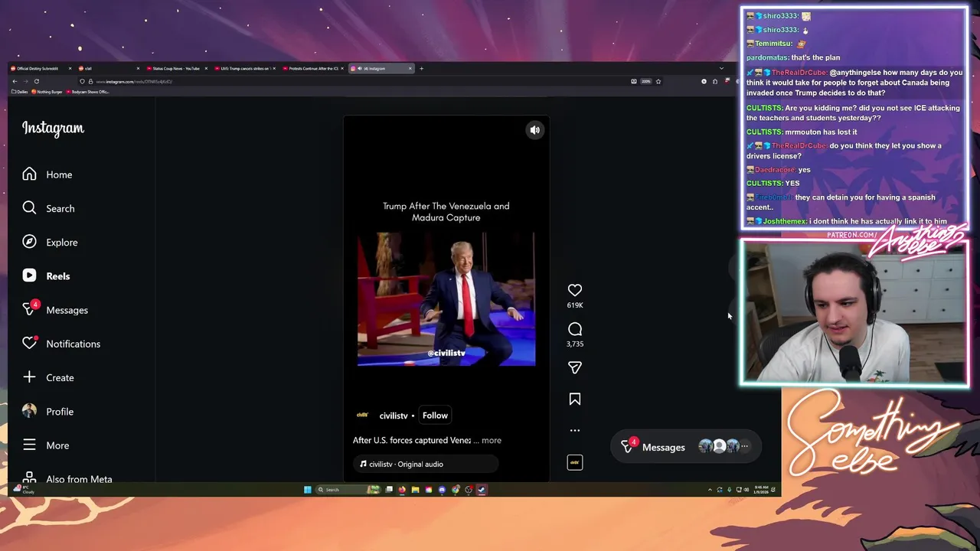Open the Home page in sidebar

(x=47, y=174)
